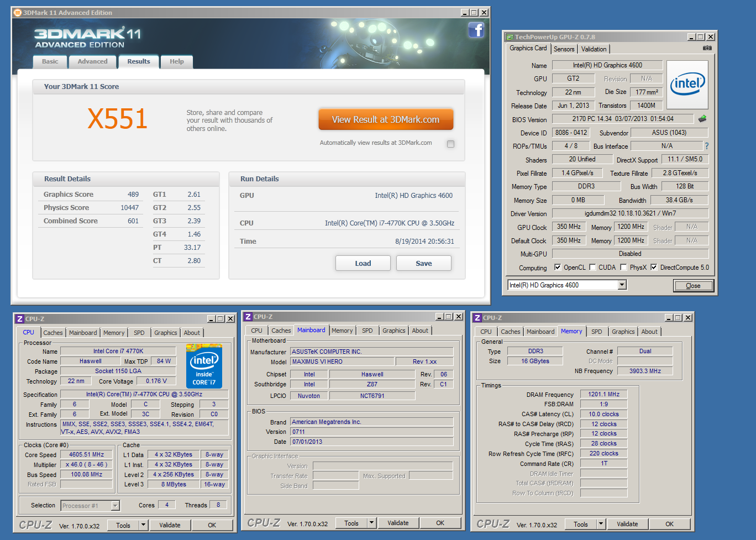The image size is (756, 540).
Task: Expand Tools arrow in CPU-Z Mainboard window
Action: [x=372, y=523]
